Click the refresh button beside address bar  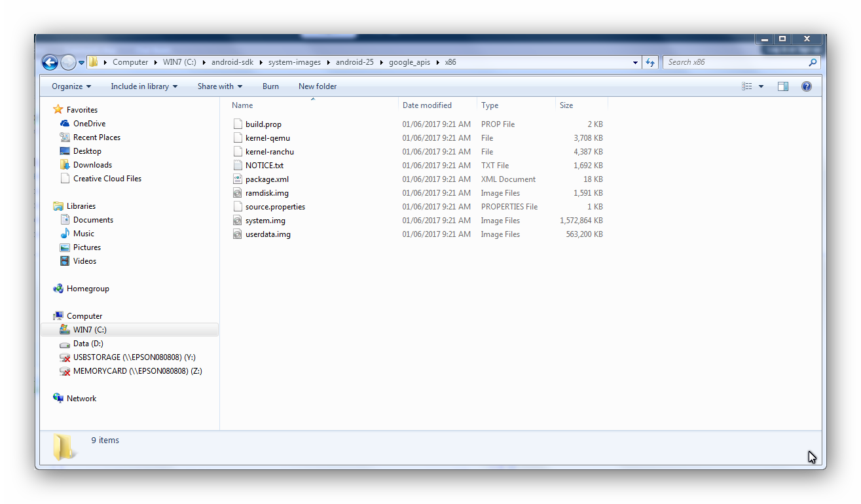tap(650, 62)
